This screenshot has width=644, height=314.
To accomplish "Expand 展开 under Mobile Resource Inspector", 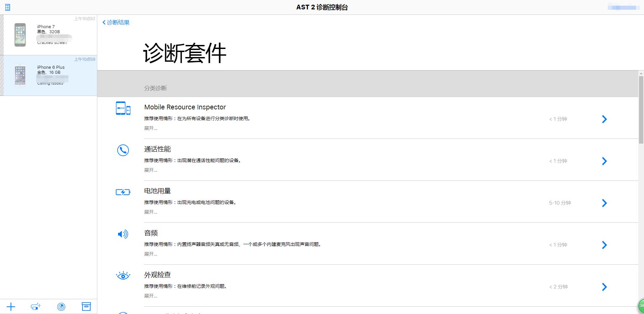I will click(x=150, y=128).
